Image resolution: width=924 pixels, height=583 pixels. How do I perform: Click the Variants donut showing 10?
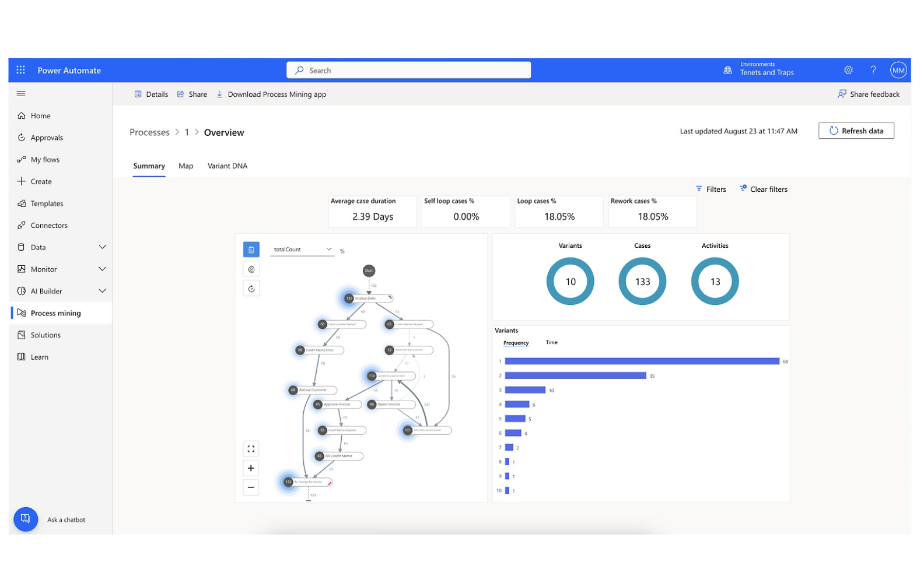click(x=570, y=282)
